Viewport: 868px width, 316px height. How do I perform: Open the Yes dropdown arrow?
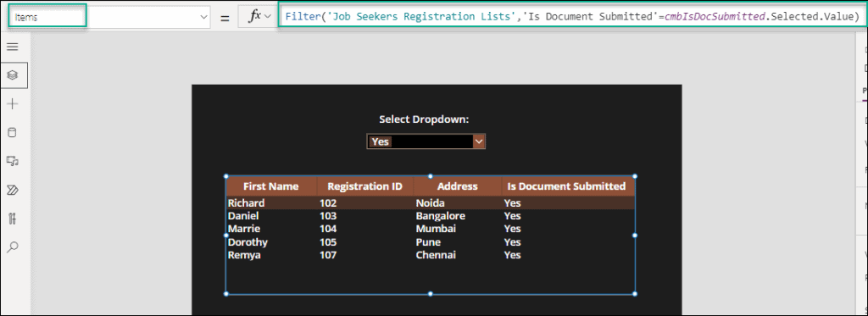pyautogui.click(x=479, y=141)
